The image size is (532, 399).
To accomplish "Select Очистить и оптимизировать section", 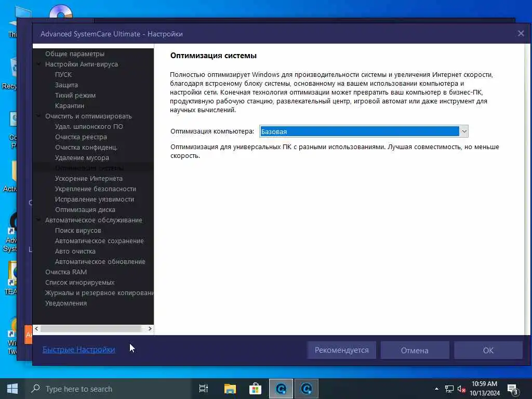I will [88, 116].
